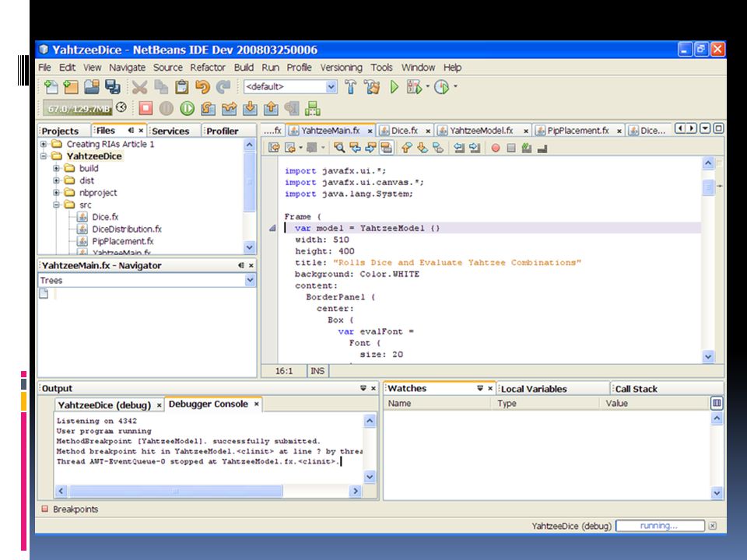Click the Profile Main Project icon

[442, 87]
